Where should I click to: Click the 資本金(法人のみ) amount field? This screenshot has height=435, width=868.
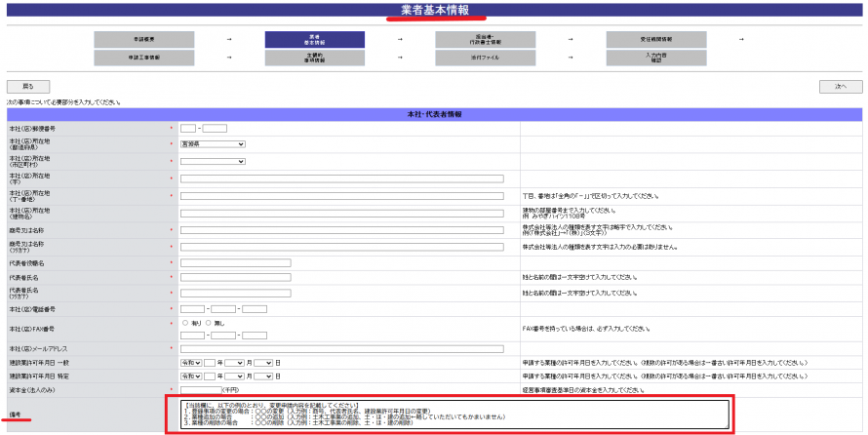(x=201, y=390)
